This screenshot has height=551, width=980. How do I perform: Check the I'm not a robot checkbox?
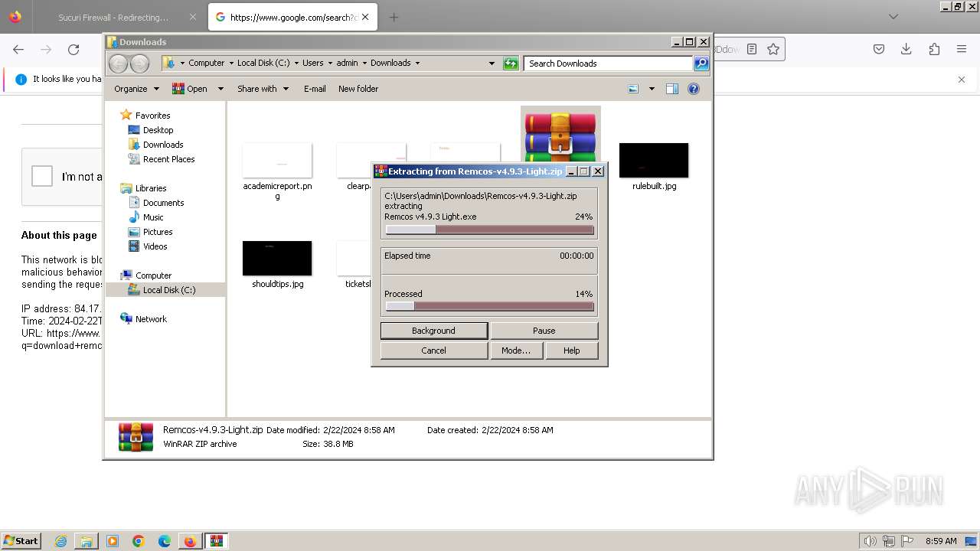(41, 176)
